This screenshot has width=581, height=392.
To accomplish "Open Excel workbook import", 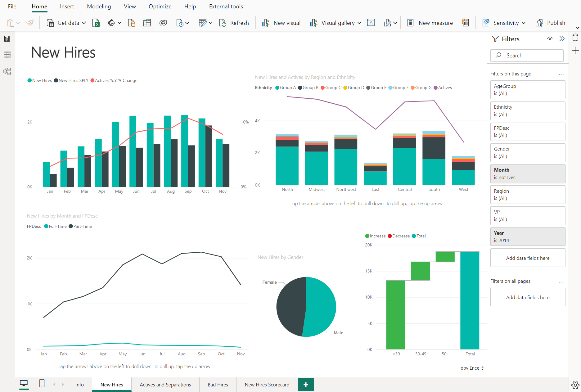I will (96, 23).
